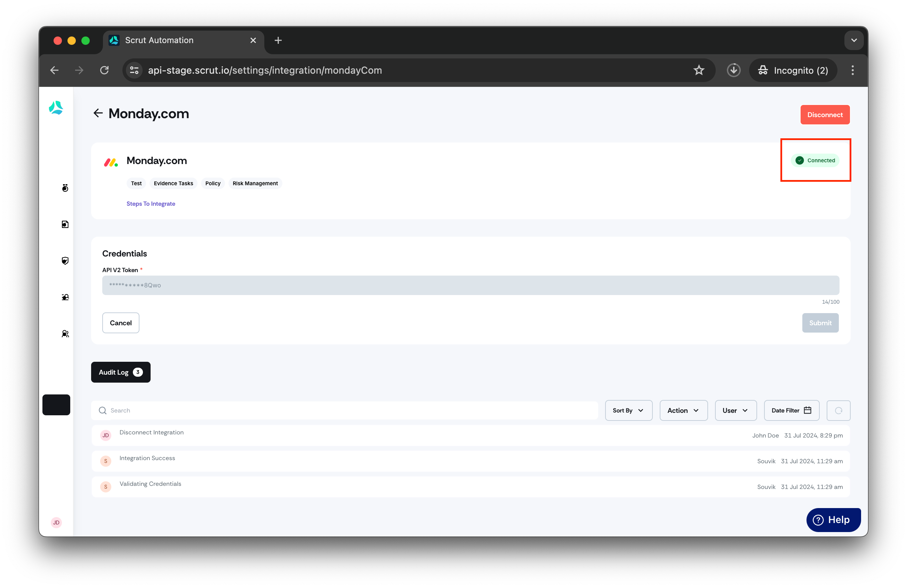Bookmark this page with the star icon

[x=699, y=70]
